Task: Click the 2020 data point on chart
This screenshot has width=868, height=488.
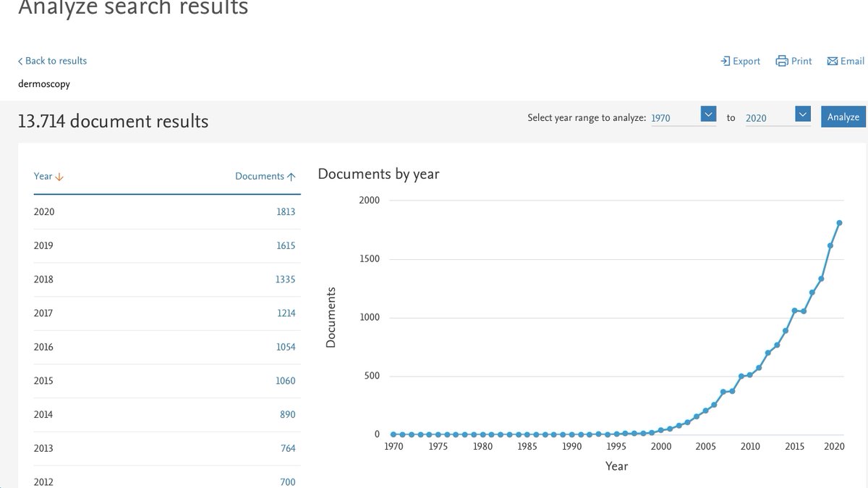Action: click(839, 223)
